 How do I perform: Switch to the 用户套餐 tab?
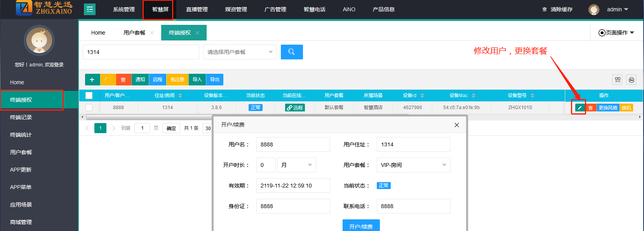(134, 33)
